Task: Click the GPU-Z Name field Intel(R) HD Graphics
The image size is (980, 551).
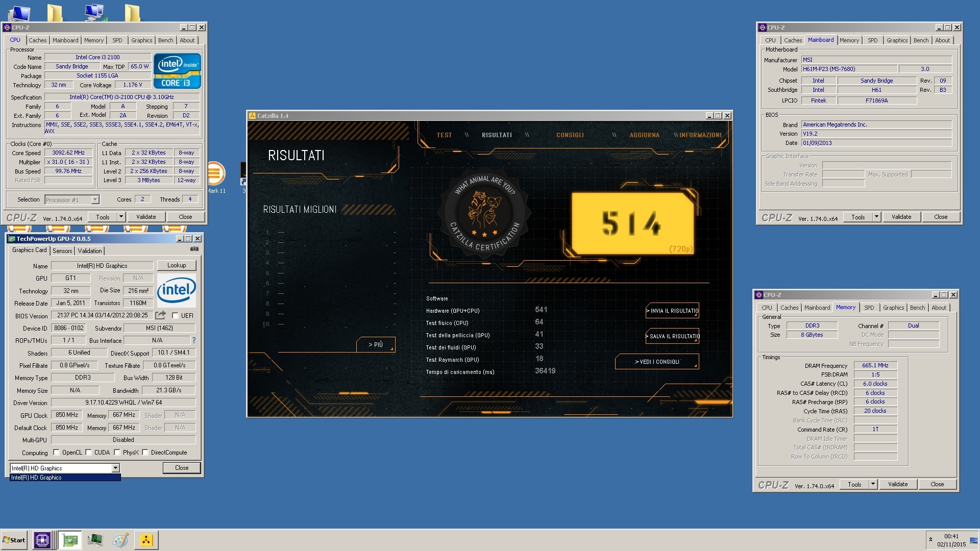Action: 102,266
